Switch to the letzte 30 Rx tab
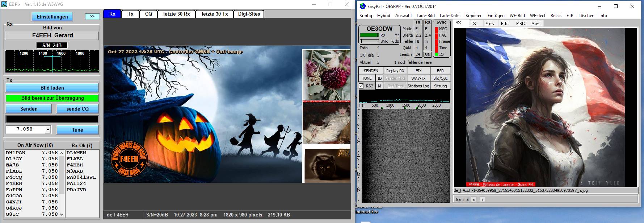The height and width of the screenshot is (223, 644). [x=177, y=14]
